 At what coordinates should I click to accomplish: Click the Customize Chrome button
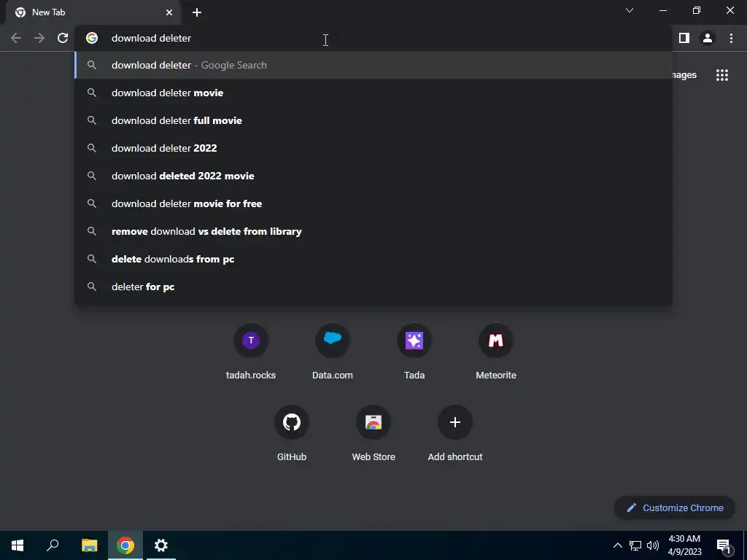(675, 507)
